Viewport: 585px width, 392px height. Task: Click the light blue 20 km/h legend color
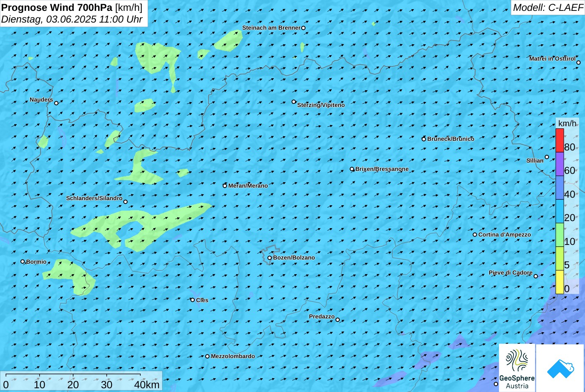click(560, 211)
